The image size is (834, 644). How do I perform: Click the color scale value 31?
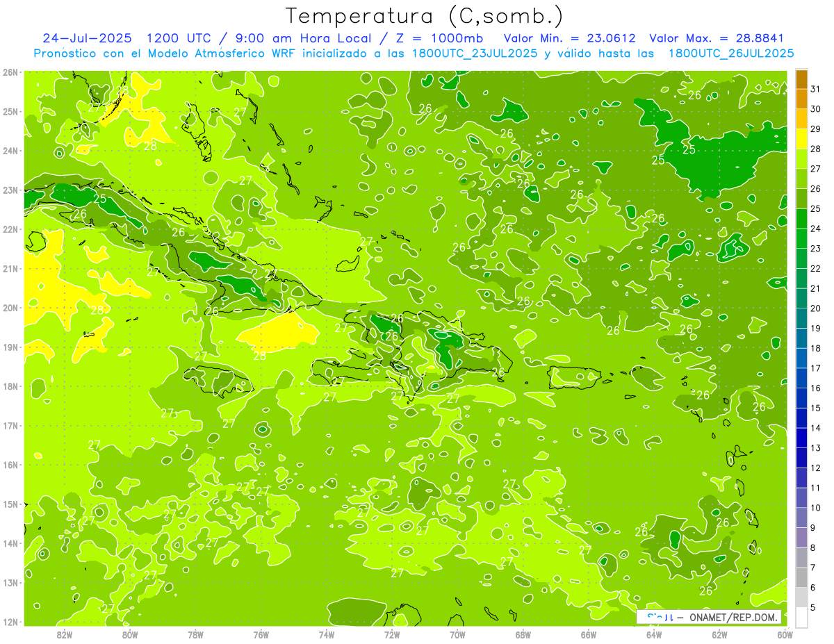coord(815,88)
